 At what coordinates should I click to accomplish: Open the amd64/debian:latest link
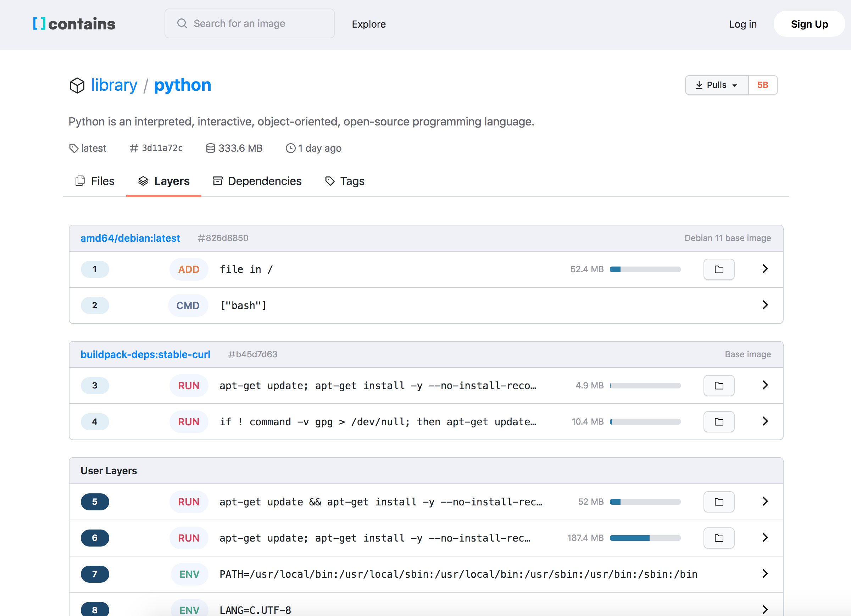tap(130, 238)
